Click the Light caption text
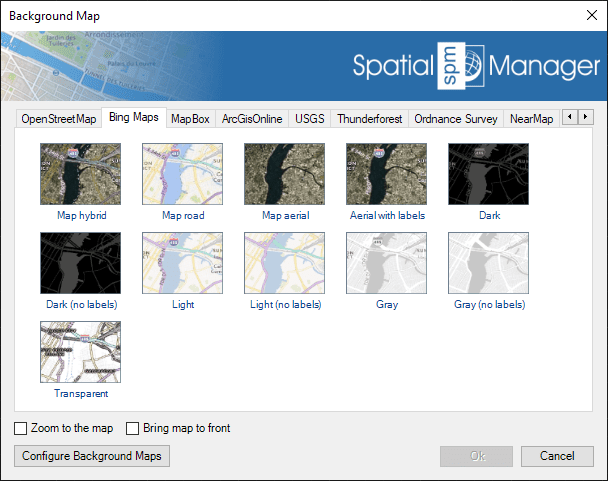This screenshot has height=481, width=608. click(183, 305)
